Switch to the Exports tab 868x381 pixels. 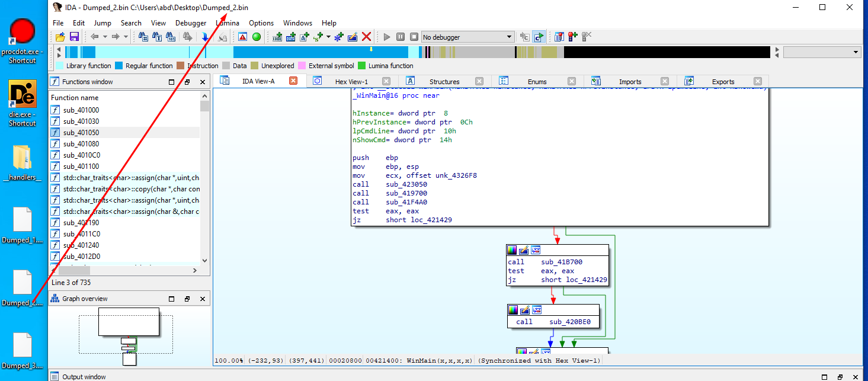tap(723, 82)
